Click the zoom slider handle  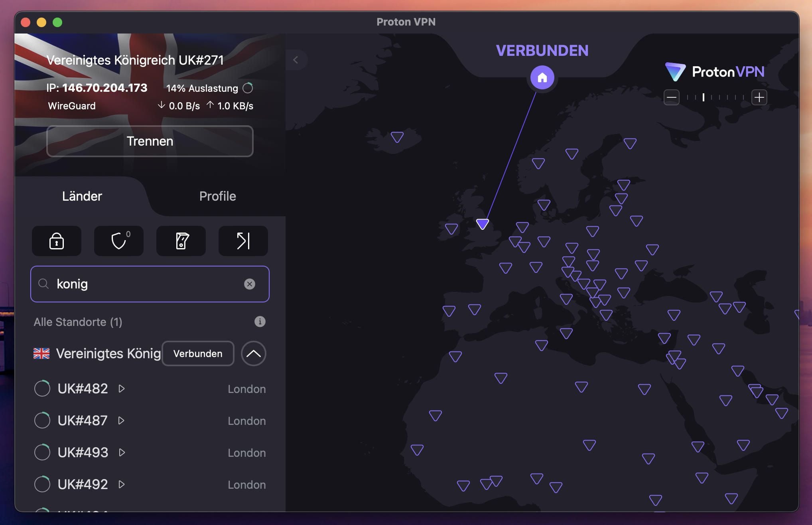(x=704, y=97)
